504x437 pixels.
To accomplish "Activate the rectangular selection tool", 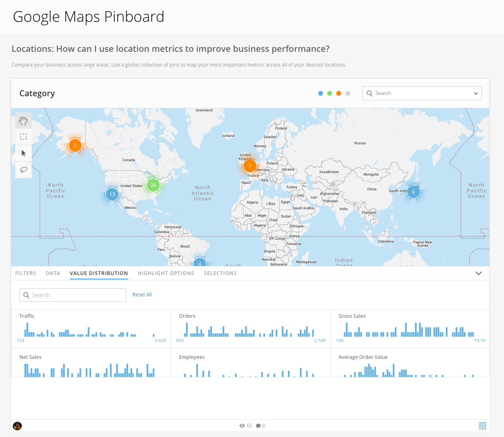I will tap(23, 136).
